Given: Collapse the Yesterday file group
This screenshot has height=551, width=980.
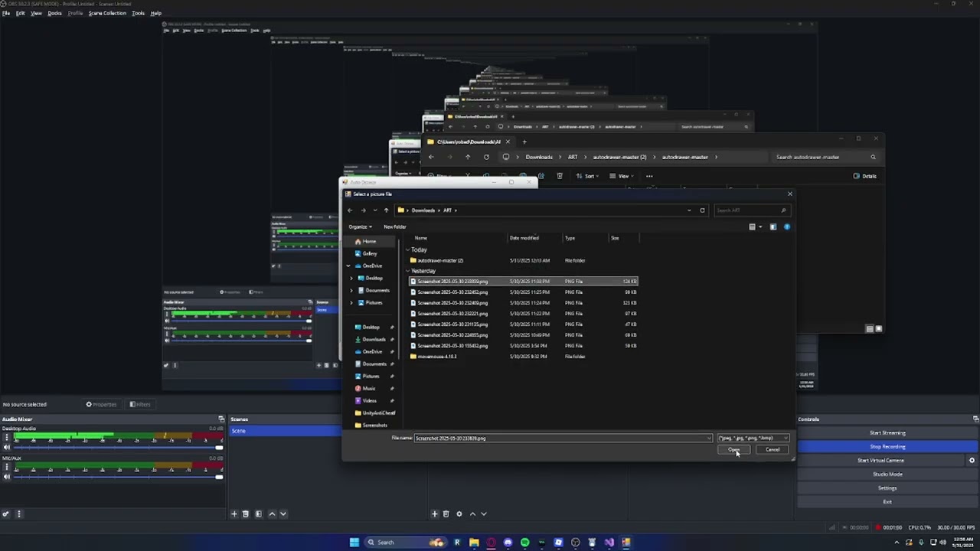Looking at the screenshot, I should pos(408,271).
